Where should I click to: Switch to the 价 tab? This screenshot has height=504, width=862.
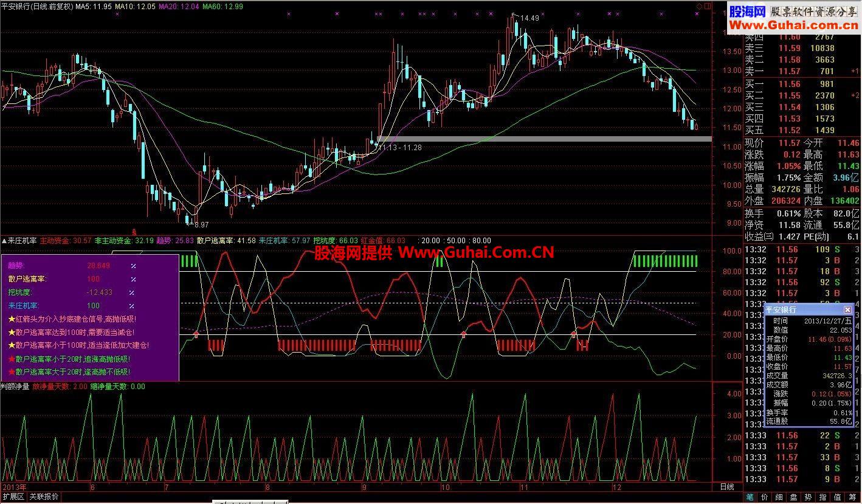[x=765, y=497]
